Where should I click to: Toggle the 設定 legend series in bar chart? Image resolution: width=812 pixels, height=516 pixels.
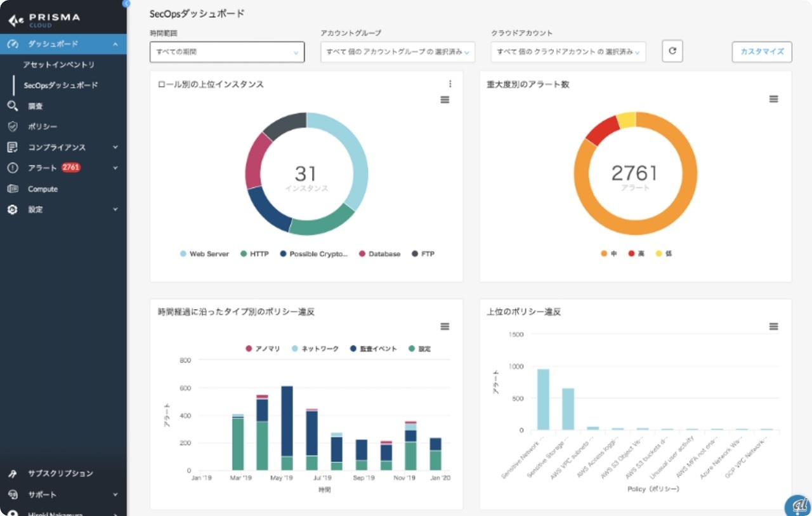coord(420,349)
